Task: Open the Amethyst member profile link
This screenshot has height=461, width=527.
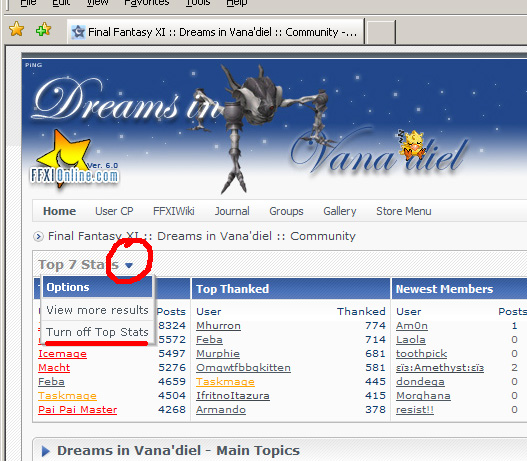Action: [x=440, y=368]
